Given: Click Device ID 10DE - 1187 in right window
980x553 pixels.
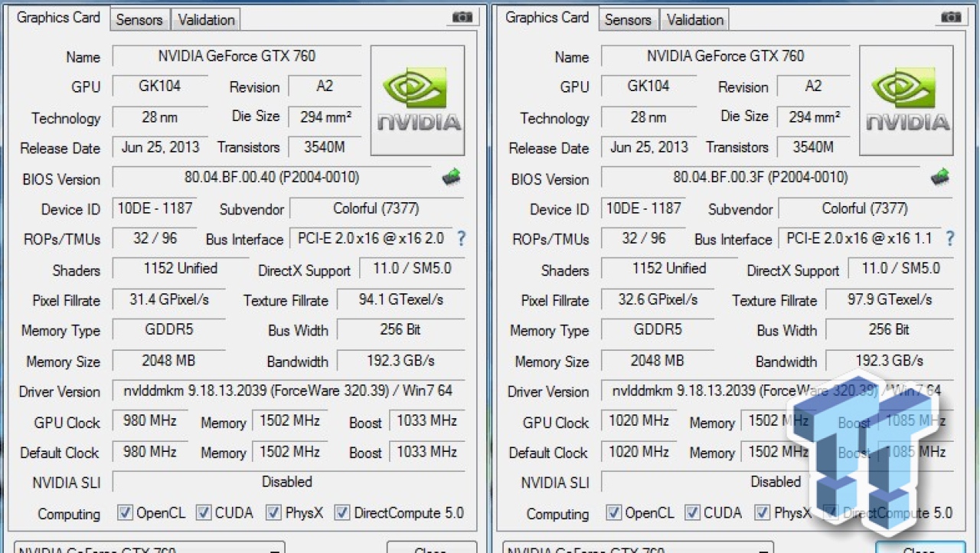Looking at the screenshot, I should (x=643, y=208).
